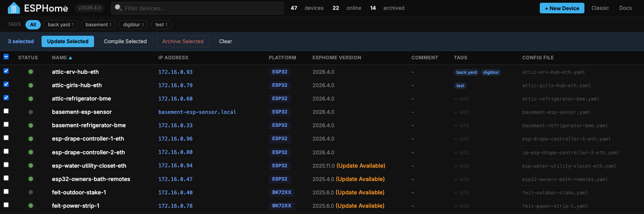Open IP link 172.16.0.47
The width and height of the screenshot is (644, 214).
[x=175, y=179]
